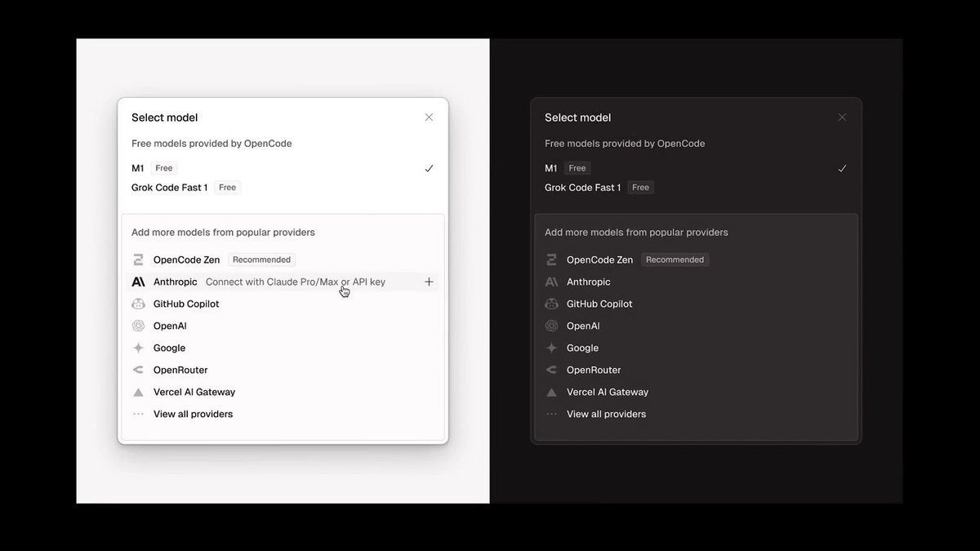Click OpenCode Zen icon in dark dialog
Screen dimensions: 980x551
[x=551, y=260]
